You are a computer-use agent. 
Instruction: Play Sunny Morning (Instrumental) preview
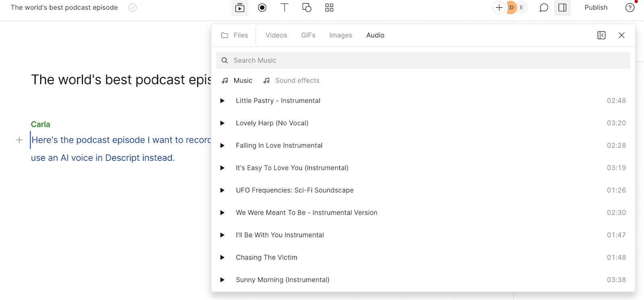point(222,280)
